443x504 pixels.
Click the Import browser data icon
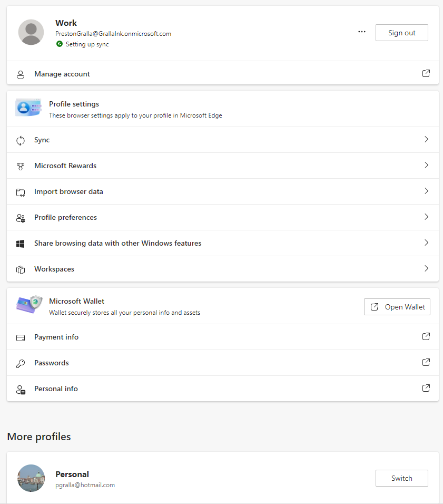point(20,191)
